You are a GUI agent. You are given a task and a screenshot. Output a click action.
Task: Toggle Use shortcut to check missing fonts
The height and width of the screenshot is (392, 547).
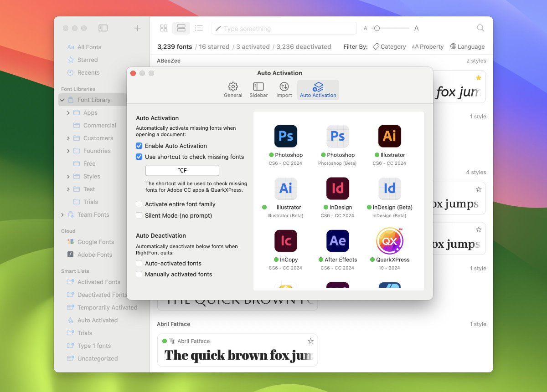click(x=139, y=157)
